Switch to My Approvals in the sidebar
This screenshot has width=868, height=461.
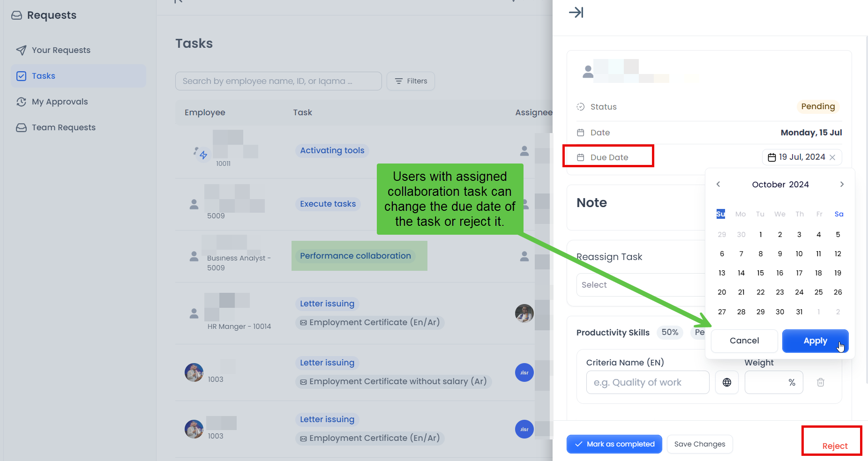pos(60,102)
